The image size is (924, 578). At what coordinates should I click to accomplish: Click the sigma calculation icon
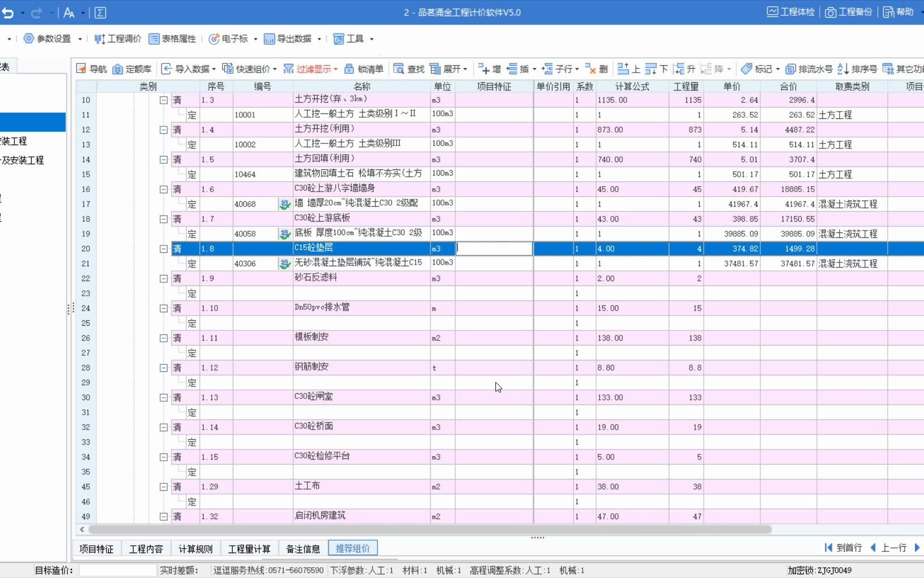(100, 12)
